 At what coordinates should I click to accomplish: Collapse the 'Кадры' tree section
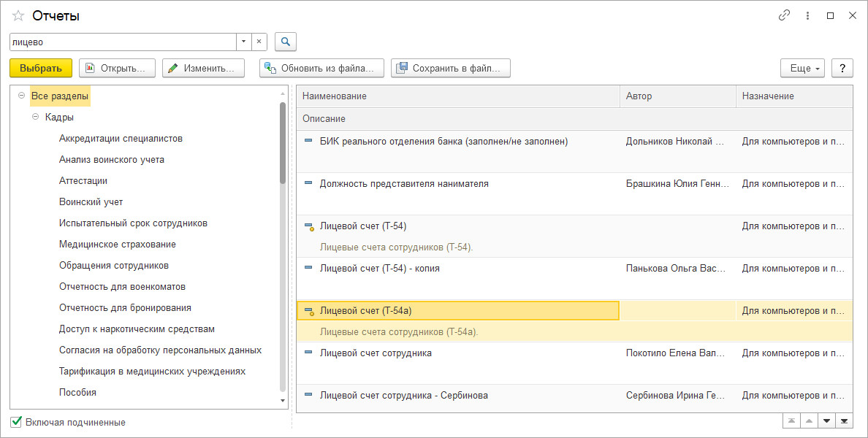36,117
